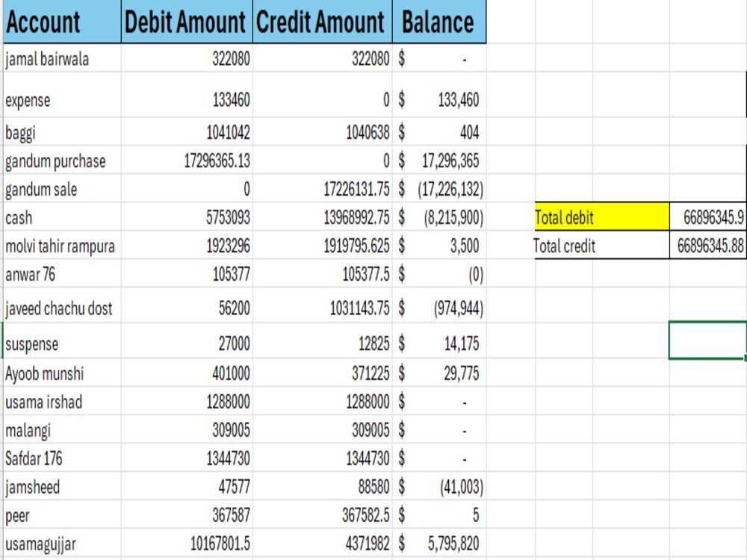Select balance cell showing (17,226,132)
Image resolution: width=747 pixels, height=560 pixels.
click(x=439, y=189)
